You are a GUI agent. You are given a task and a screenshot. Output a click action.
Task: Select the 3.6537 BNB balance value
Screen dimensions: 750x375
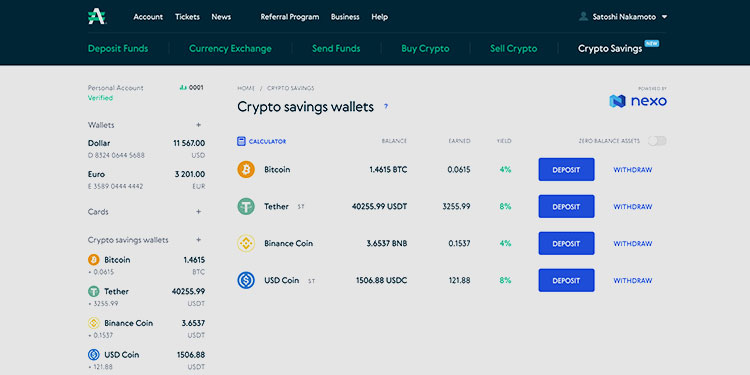386,243
